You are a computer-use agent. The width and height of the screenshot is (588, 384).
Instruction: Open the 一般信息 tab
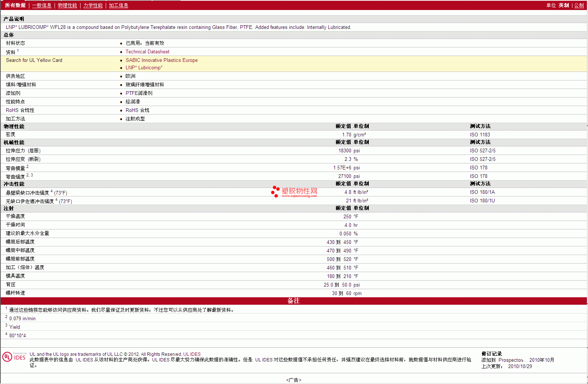42,5
